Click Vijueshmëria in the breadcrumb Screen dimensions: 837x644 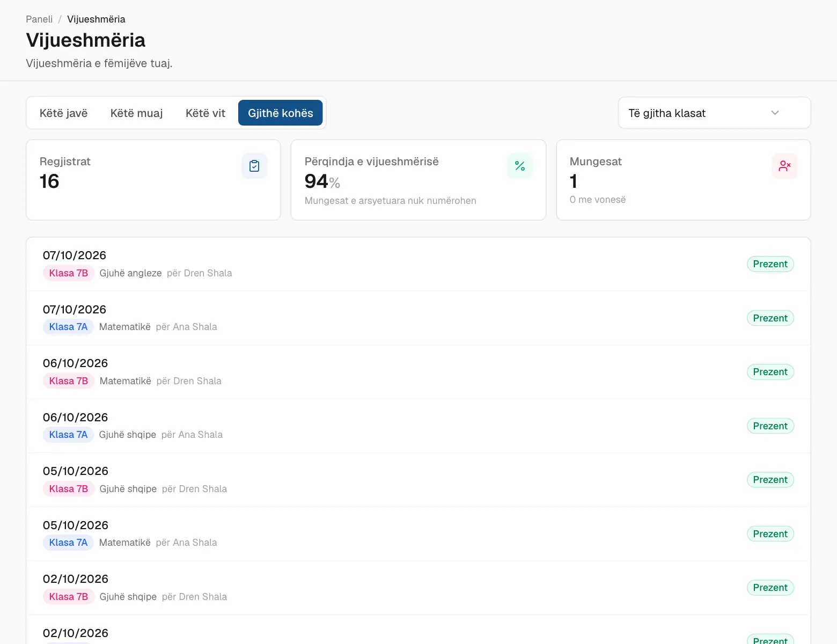[96, 19]
